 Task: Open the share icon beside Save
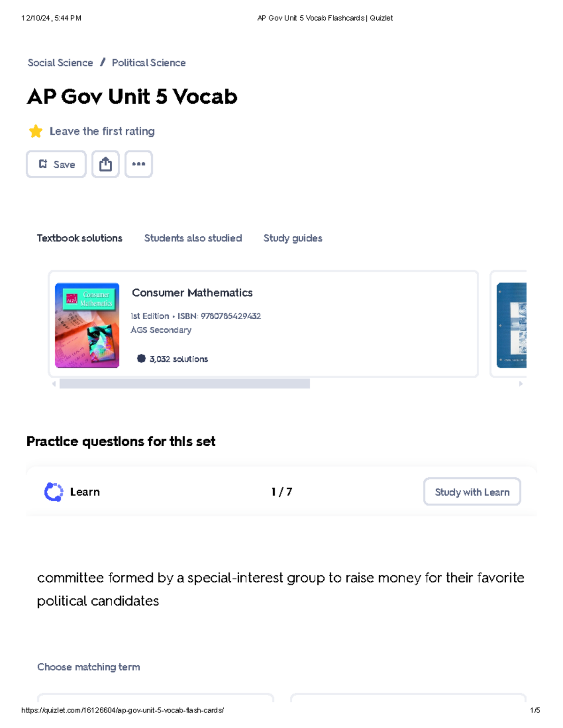tap(106, 164)
